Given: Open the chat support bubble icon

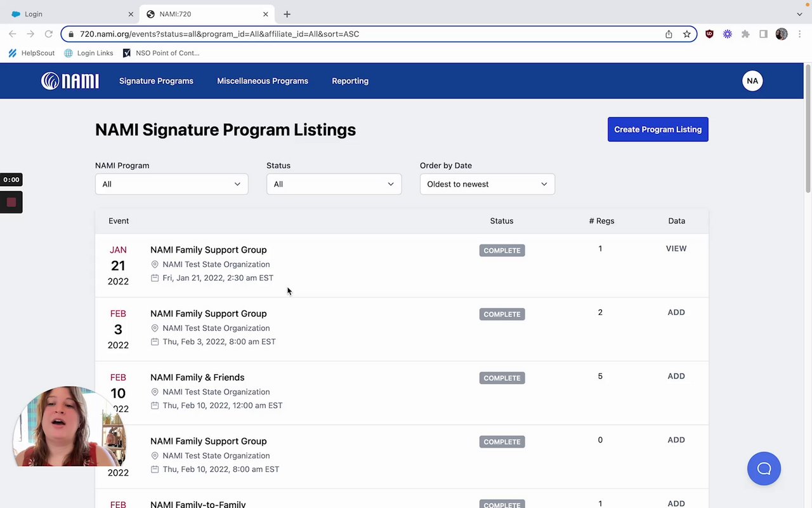Looking at the screenshot, I should [x=764, y=469].
